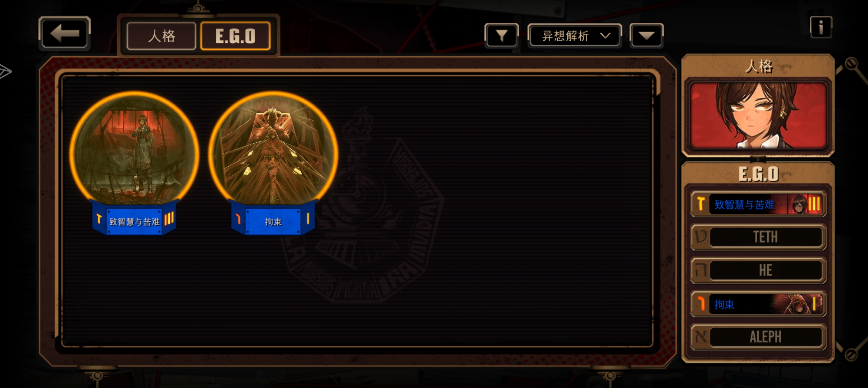The width and height of the screenshot is (868, 388).
Task: Click the red character portrait under 人格
Action: tap(758, 115)
